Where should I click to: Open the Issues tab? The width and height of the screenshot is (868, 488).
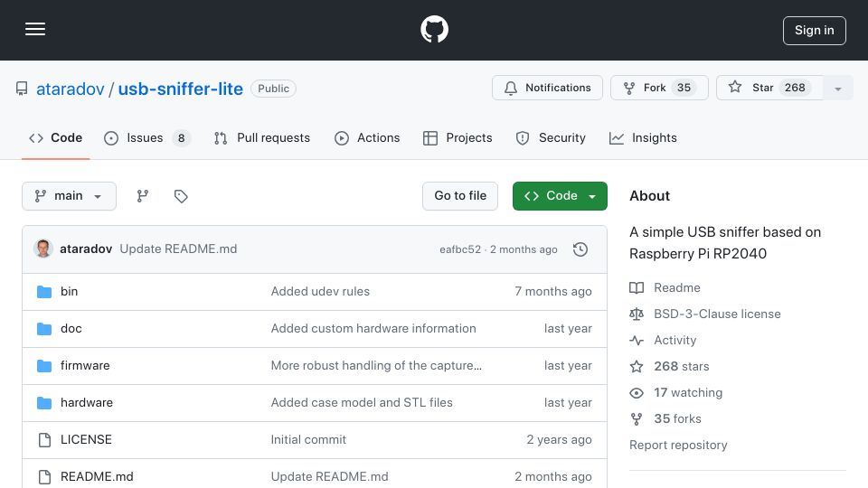tap(147, 137)
